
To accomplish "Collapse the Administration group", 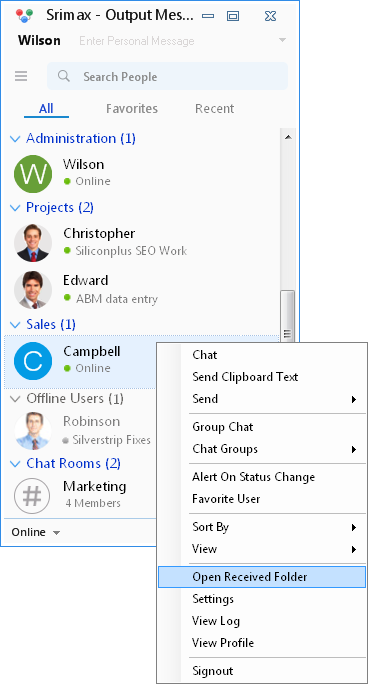I will 15,139.
